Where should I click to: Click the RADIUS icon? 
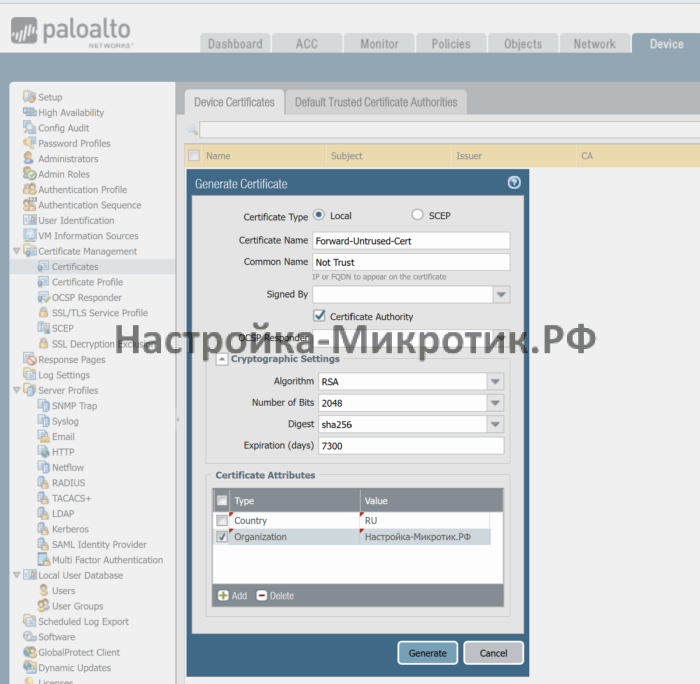click(43, 482)
